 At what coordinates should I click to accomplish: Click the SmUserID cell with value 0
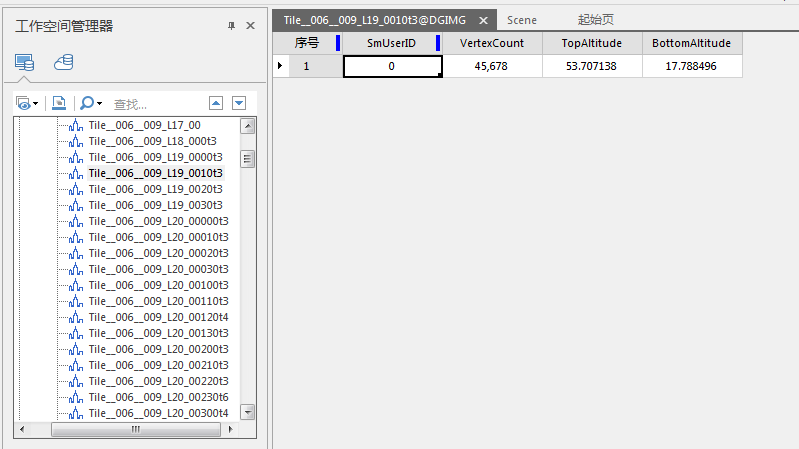click(x=391, y=66)
